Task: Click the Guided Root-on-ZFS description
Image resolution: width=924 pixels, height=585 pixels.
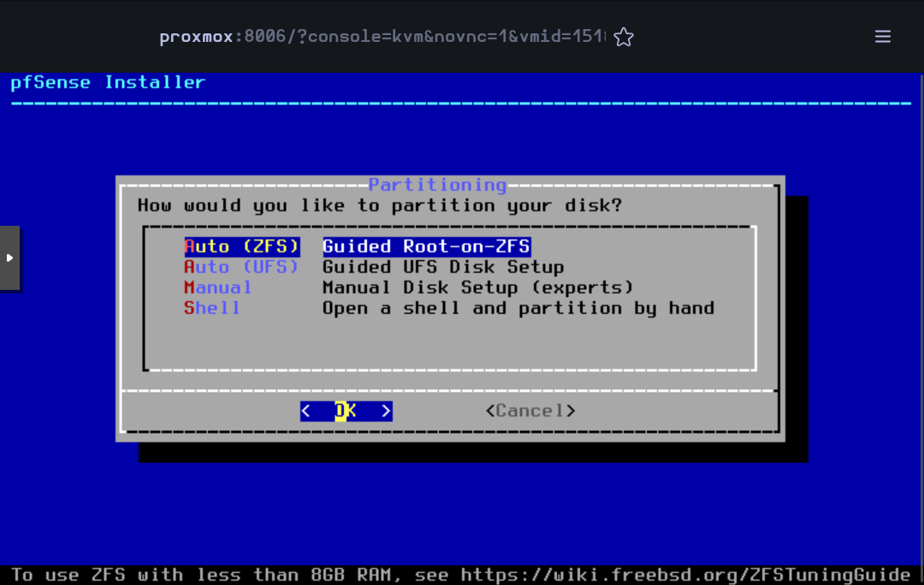Action: (x=427, y=246)
